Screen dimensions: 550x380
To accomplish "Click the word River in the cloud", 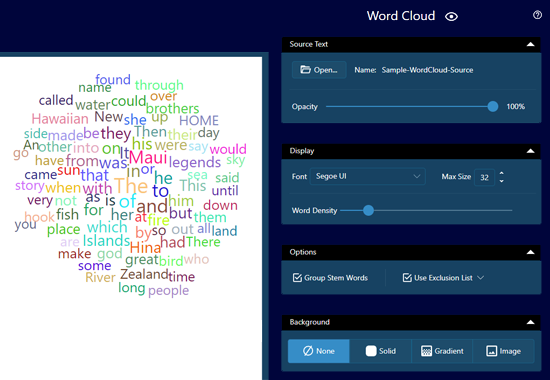I will tap(100, 278).
